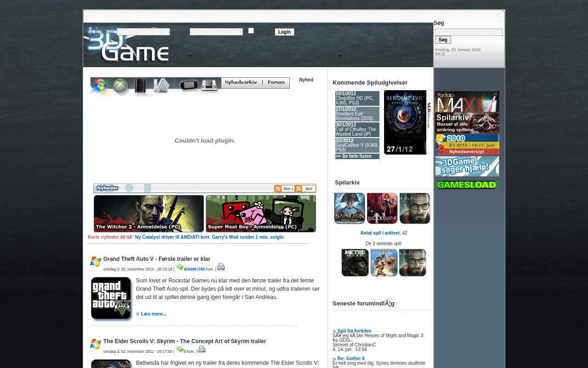Image resolution: width=588 pixels, height=368 pixels.
Task: Open The Witcher 2 review banner
Action: coord(149,213)
